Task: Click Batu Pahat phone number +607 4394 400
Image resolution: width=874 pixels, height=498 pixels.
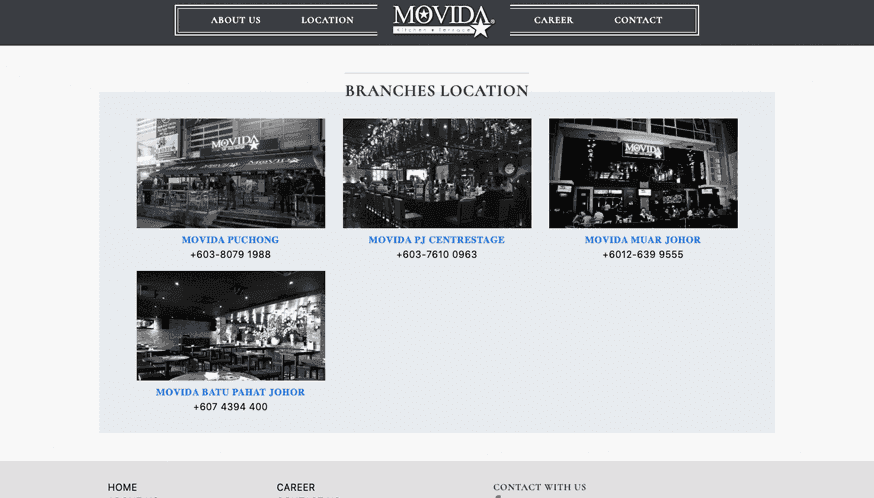Action: pos(230,407)
